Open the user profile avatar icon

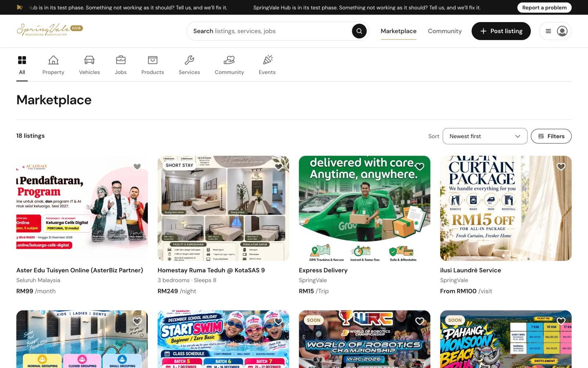tap(562, 31)
